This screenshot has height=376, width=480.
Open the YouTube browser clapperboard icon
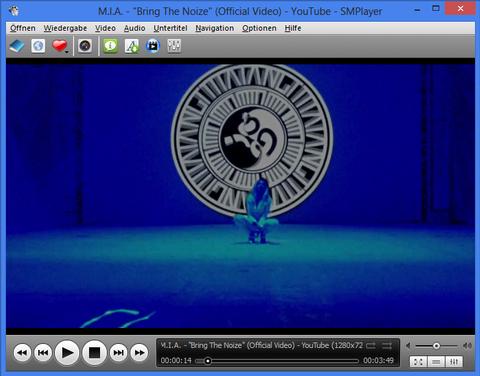click(153, 46)
